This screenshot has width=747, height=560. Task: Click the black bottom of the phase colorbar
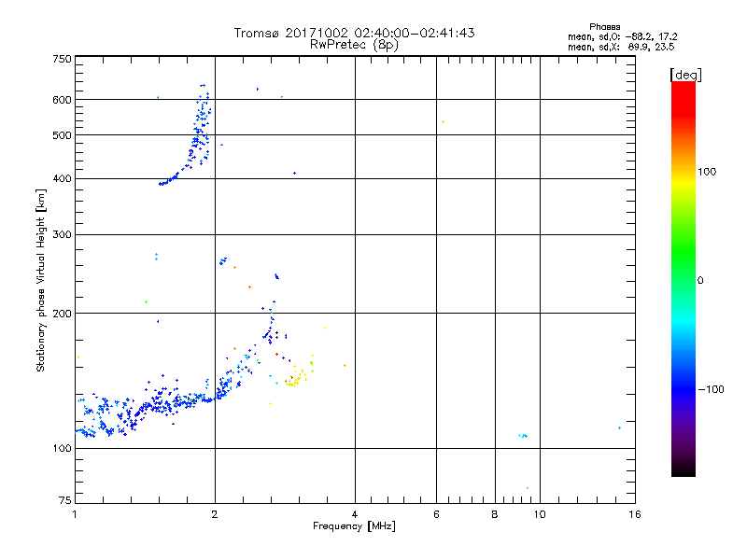pos(684,469)
